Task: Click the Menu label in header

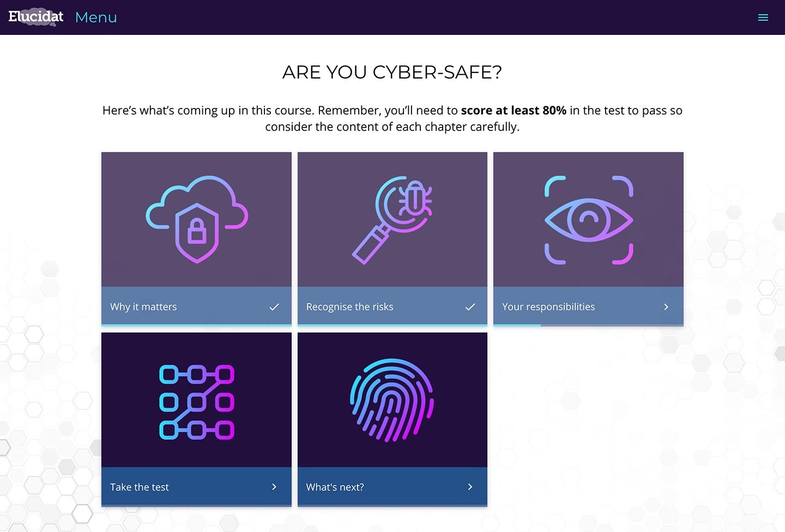Action: tap(96, 17)
